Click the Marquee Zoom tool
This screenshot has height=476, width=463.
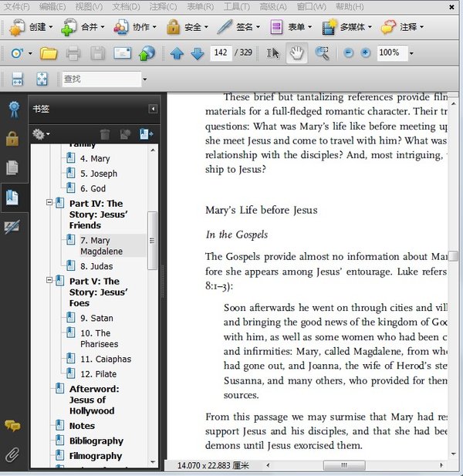(322, 53)
